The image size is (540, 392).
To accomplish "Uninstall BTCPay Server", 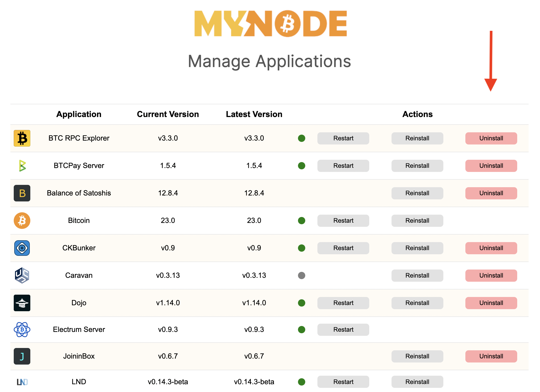I will tap(491, 166).
